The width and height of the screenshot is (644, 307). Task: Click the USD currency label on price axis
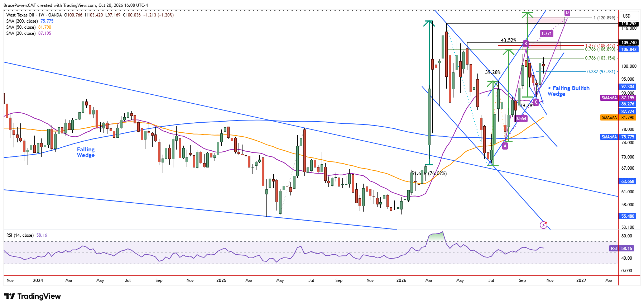point(626,16)
